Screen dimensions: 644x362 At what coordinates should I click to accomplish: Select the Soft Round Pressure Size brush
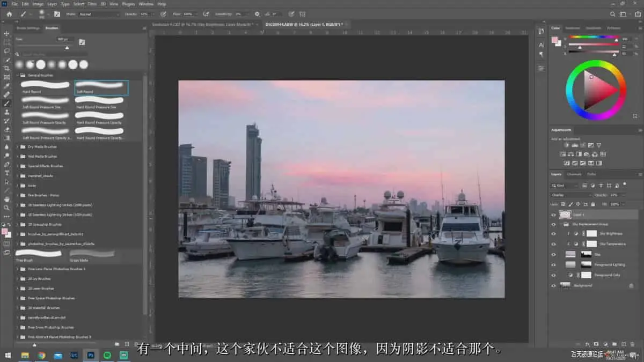[x=46, y=103]
